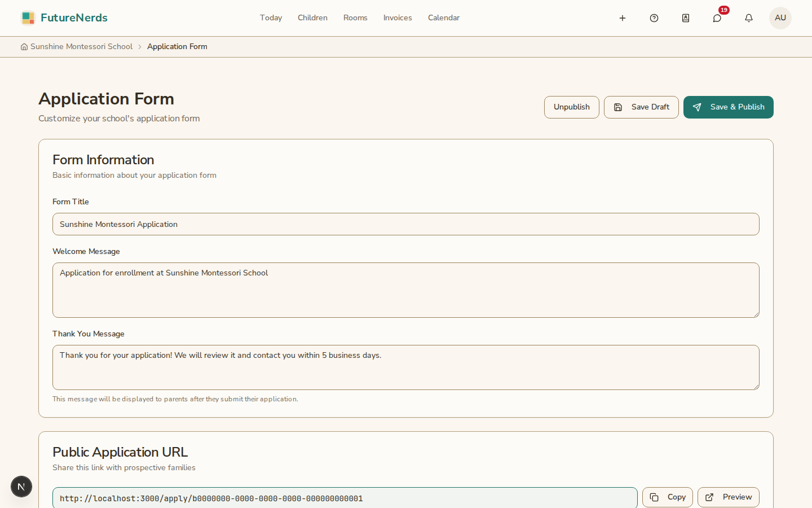Open the plus add-new menu
This screenshot has height=508, width=812.
[x=623, y=18]
